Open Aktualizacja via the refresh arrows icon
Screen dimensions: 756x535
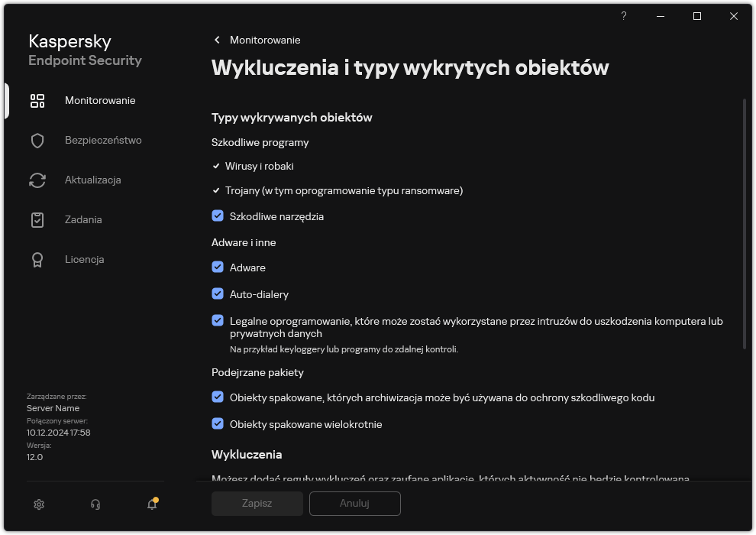click(37, 180)
